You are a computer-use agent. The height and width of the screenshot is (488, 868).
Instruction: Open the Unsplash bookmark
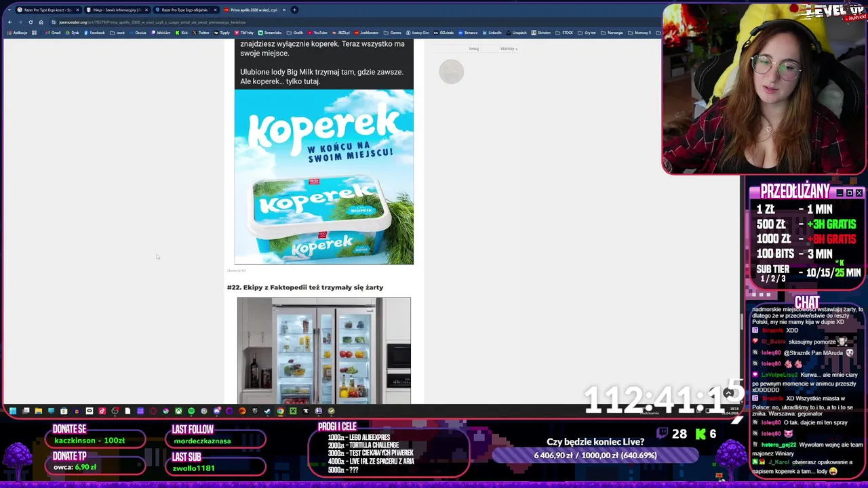point(516,33)
